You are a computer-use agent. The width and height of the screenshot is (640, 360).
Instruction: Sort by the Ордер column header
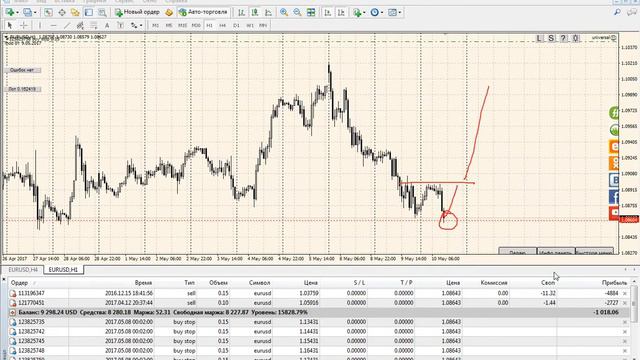pyautogui.click(x=20, y=282)
